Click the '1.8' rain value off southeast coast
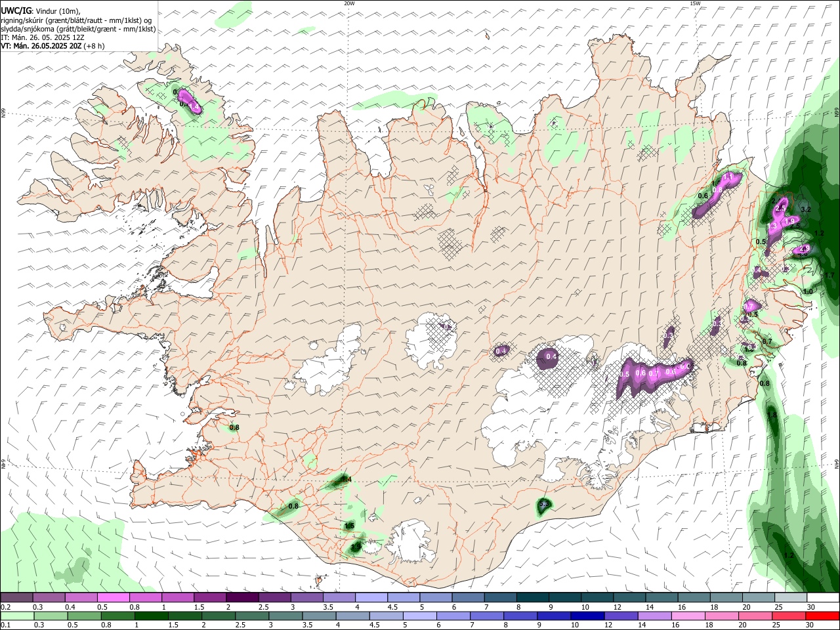This screenshot has width=840, height=630. [x=772, y=415]
